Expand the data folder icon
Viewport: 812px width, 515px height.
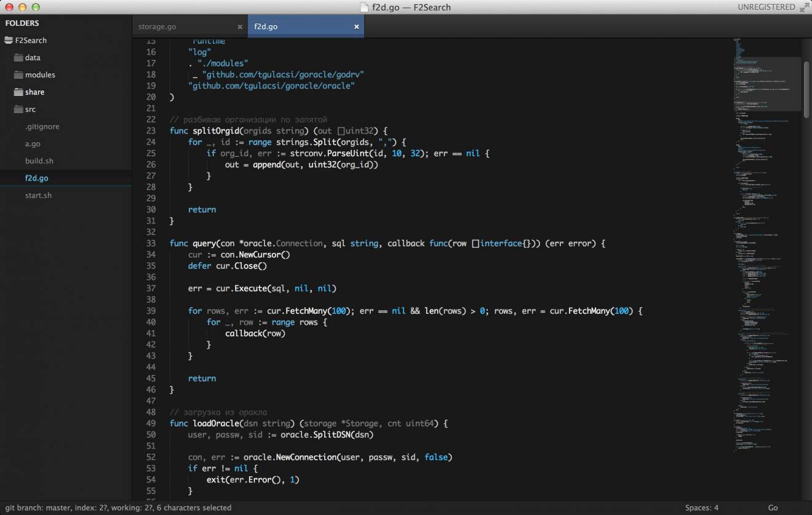point(18,57)
